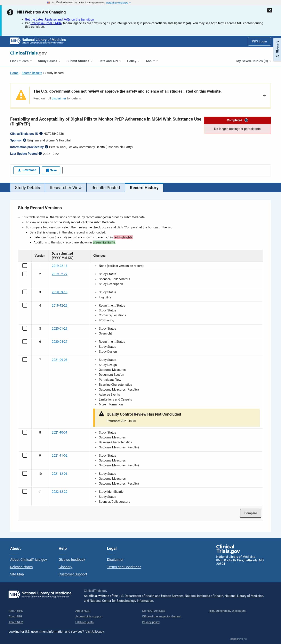This screenshot has width=281, height=644.
Task: Expand the Find Studies menu
Action: tap(21, 61)
